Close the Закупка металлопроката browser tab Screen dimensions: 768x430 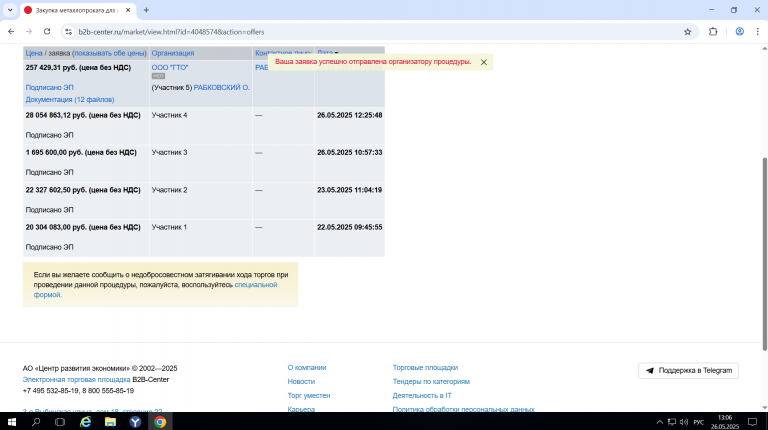(x=128, y=10)
